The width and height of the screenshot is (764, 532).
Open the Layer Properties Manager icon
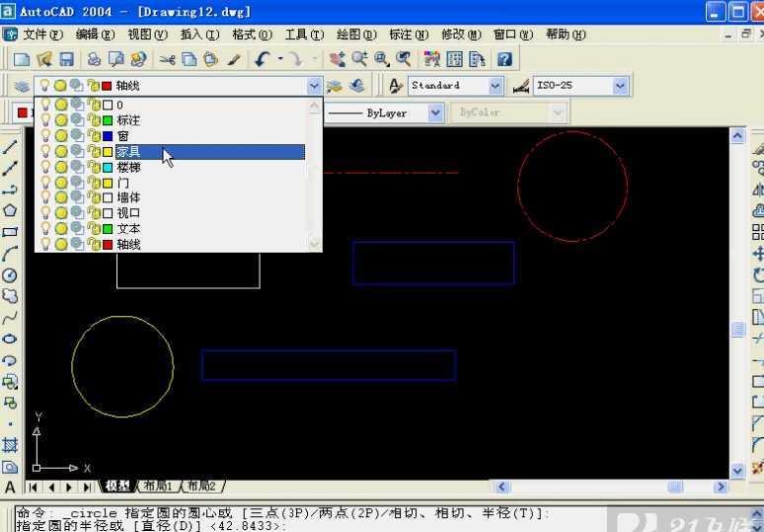[x=22, y=86]
